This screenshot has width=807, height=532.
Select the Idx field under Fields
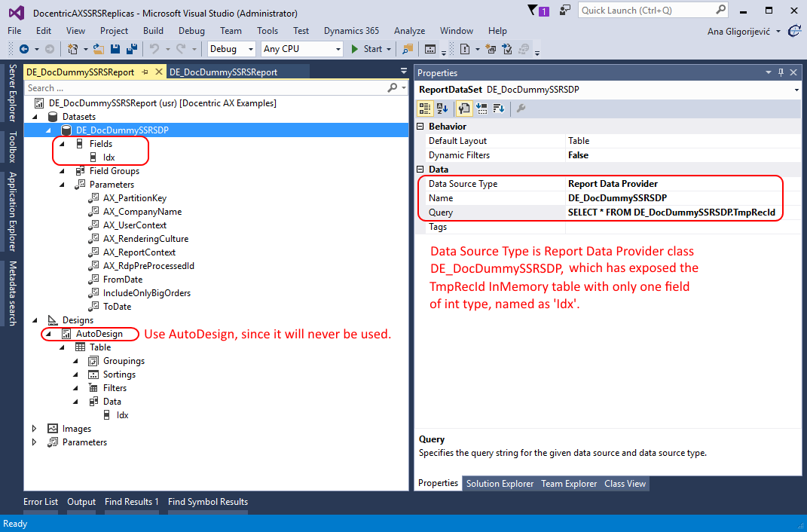click(109, 157)
